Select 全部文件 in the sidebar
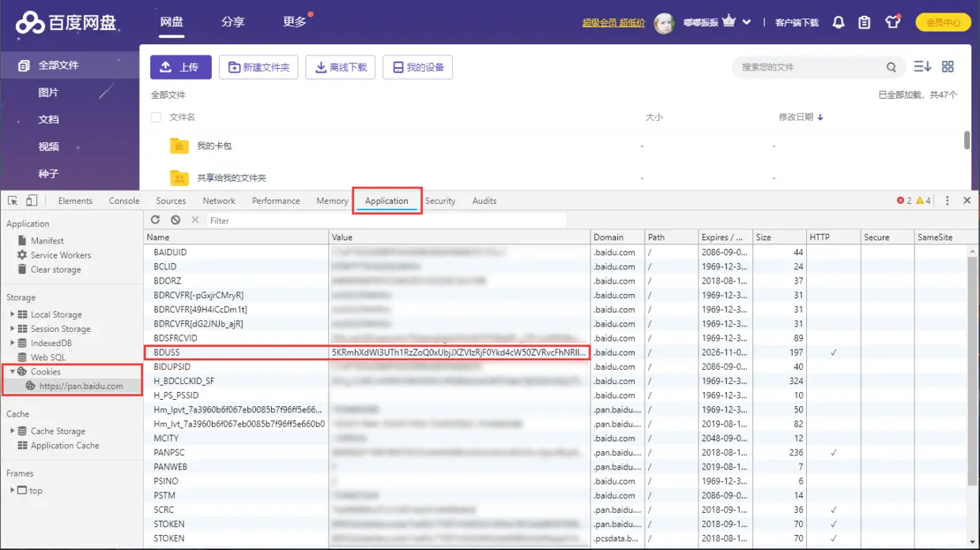980x550 pixels. [70, 65]
